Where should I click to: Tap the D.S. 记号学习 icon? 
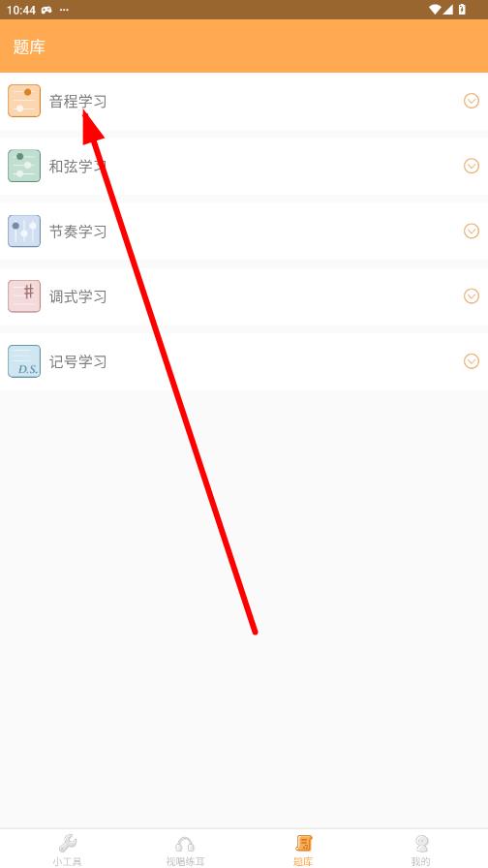(24, 361)
